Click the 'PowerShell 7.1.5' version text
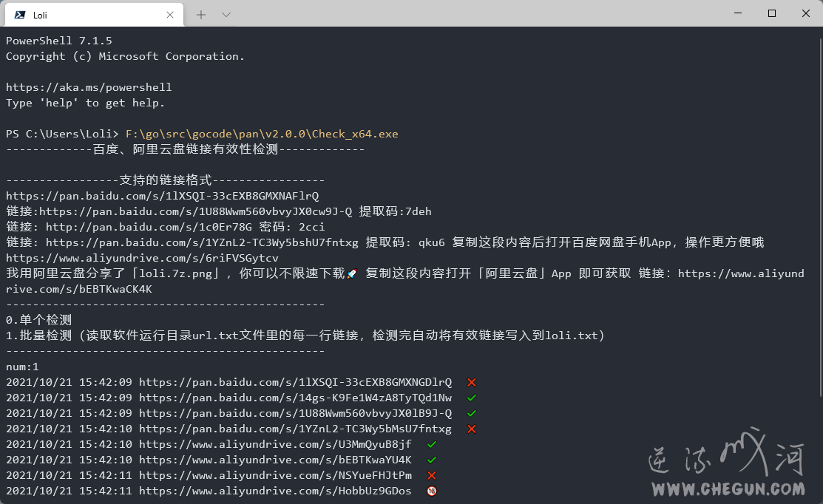The height and width of the screenshot is (504, 823). pos(59,41)
